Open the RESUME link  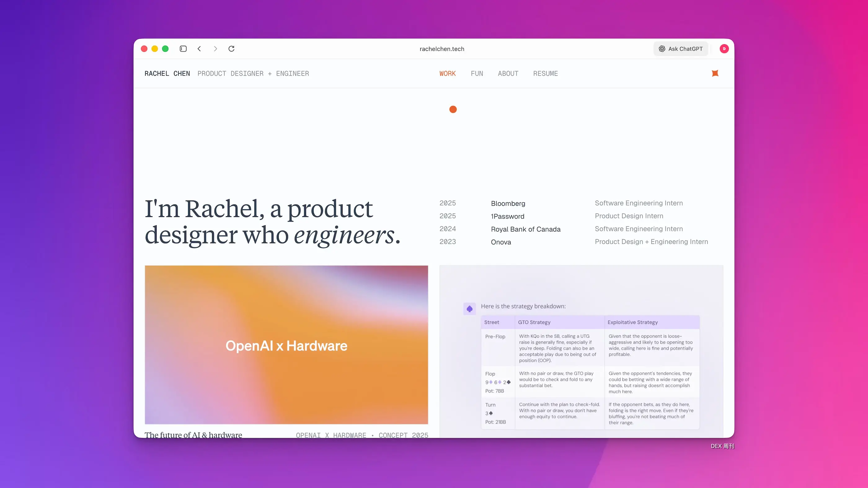(545, 73)
